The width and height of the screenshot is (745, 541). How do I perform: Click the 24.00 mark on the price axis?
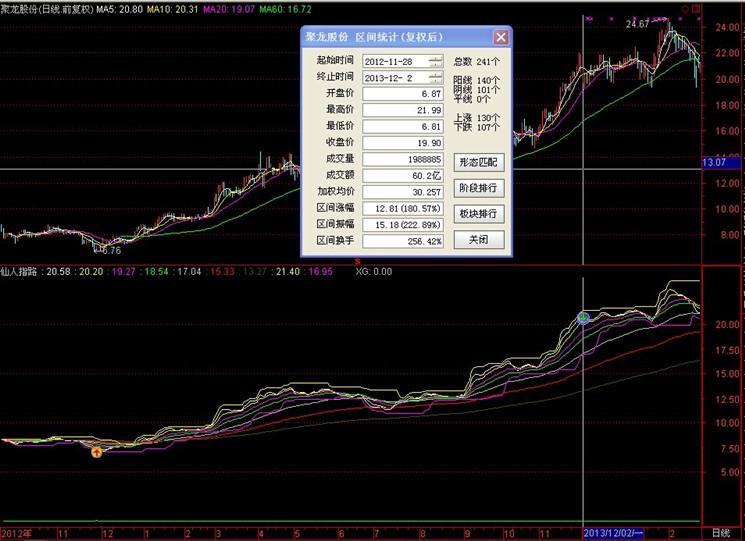coord(727,27)
